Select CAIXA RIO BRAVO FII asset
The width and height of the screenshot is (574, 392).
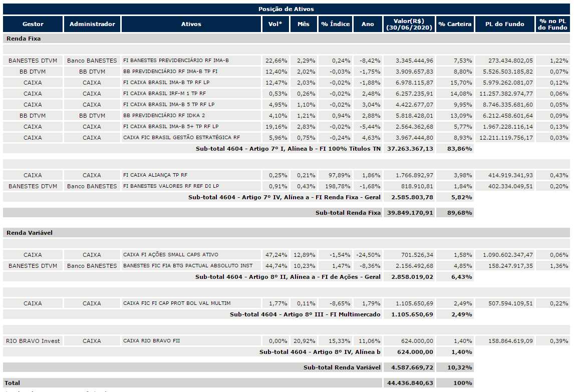(x=152, y=340)
